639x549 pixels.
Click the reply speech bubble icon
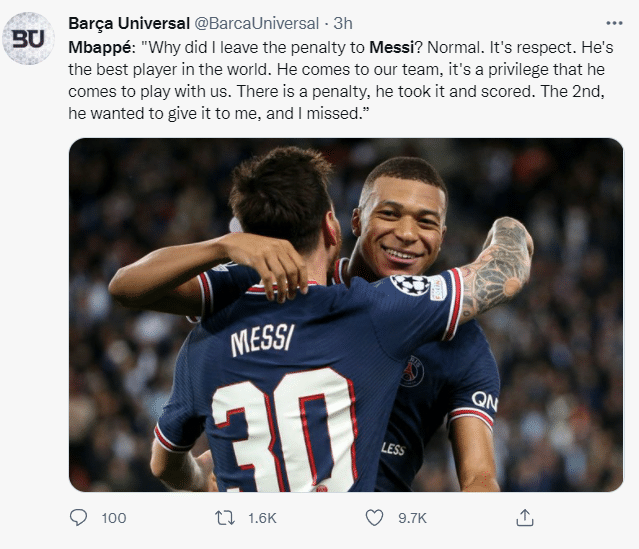tap(79, 517)
